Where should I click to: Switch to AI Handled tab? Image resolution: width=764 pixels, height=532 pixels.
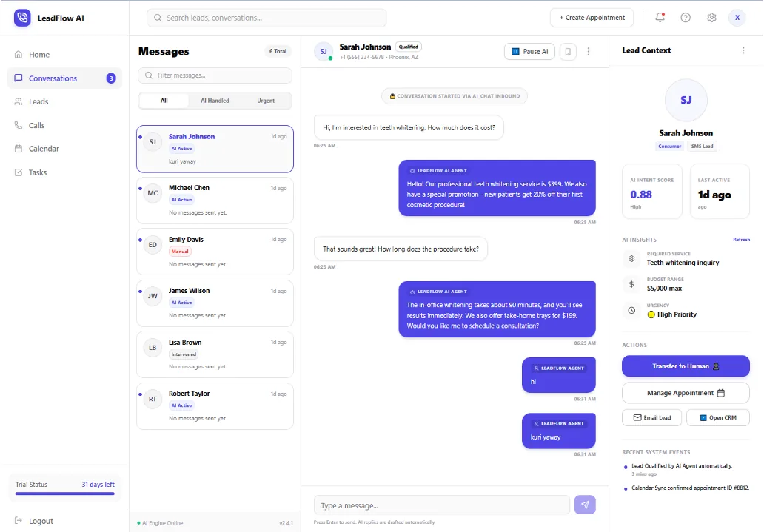click(215, 101)
